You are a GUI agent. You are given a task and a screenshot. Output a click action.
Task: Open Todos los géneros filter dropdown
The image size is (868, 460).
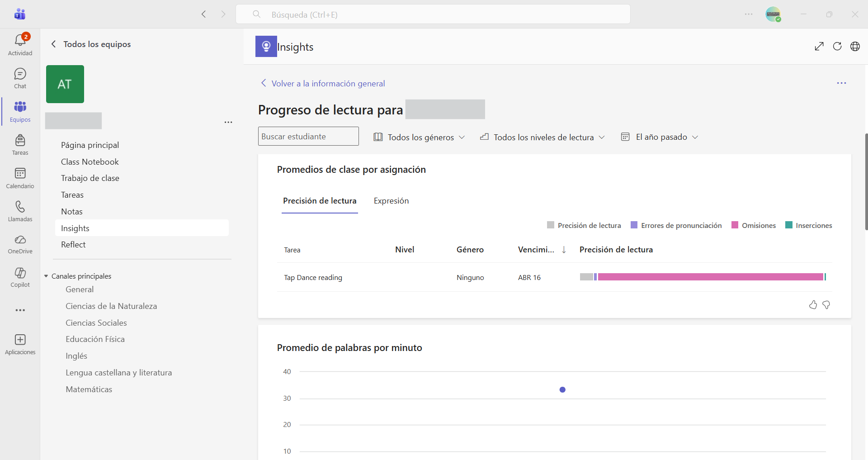click(x=419, y=137)
